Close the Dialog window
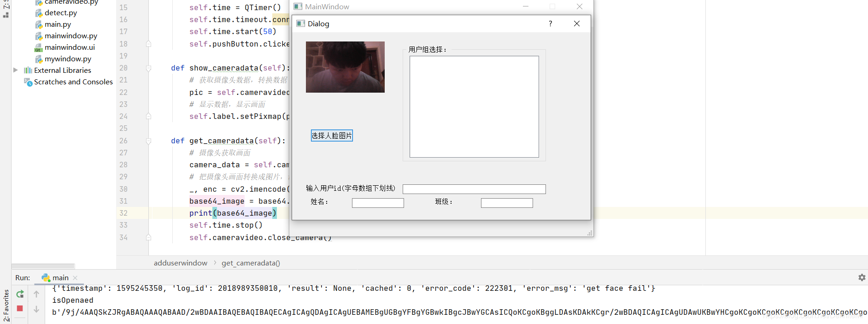Image resolution: width=868 pixels, height=324 pixels. 577,24
